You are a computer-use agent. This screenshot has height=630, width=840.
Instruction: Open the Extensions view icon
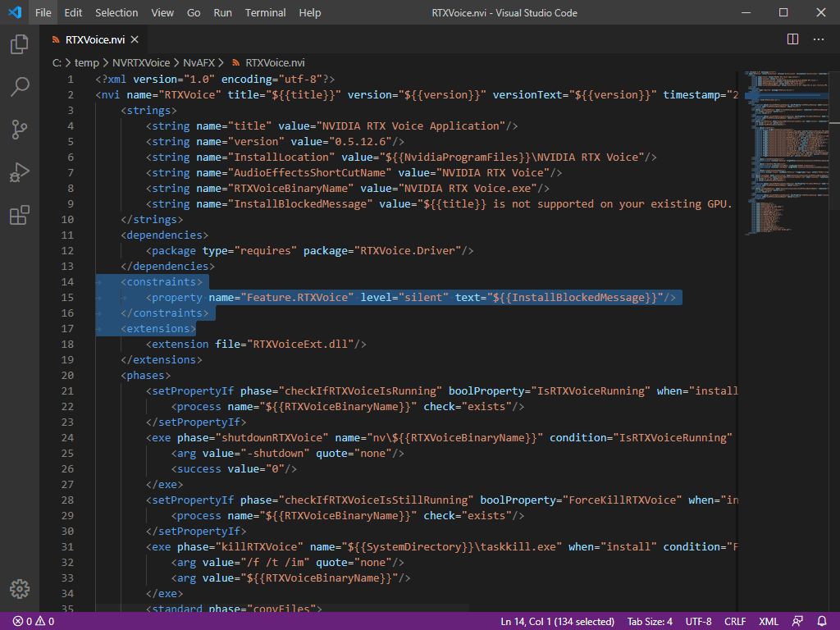pyautogui.click(x=20, y=215)
